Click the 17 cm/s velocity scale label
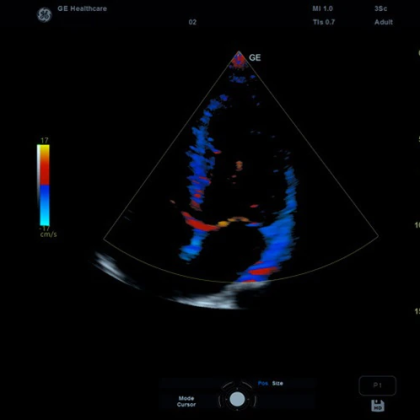Image resolution: width=420 pixels, height=420 pixels. [44, 140]
